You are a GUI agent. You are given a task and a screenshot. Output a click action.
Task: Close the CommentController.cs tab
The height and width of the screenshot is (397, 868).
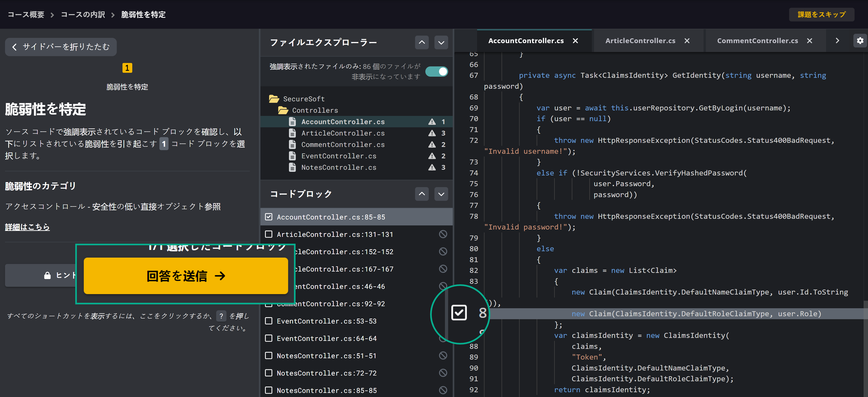point(809,41)
